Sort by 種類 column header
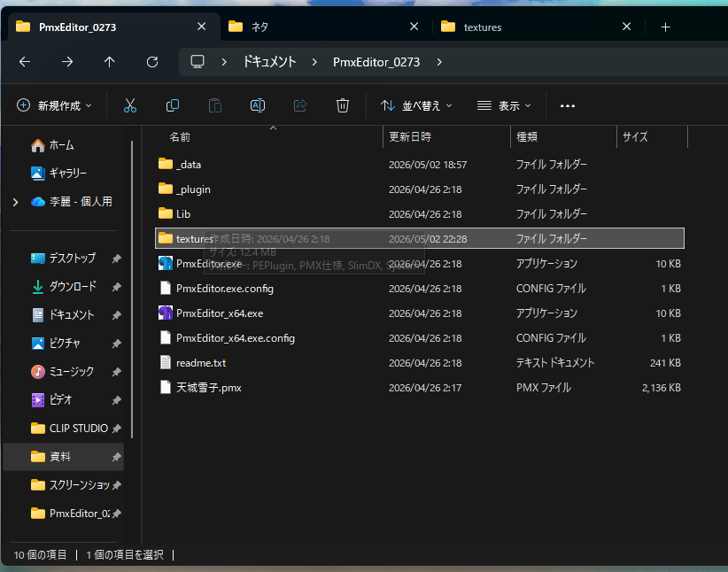The image size is (728, 572). [x=563, y=137]
